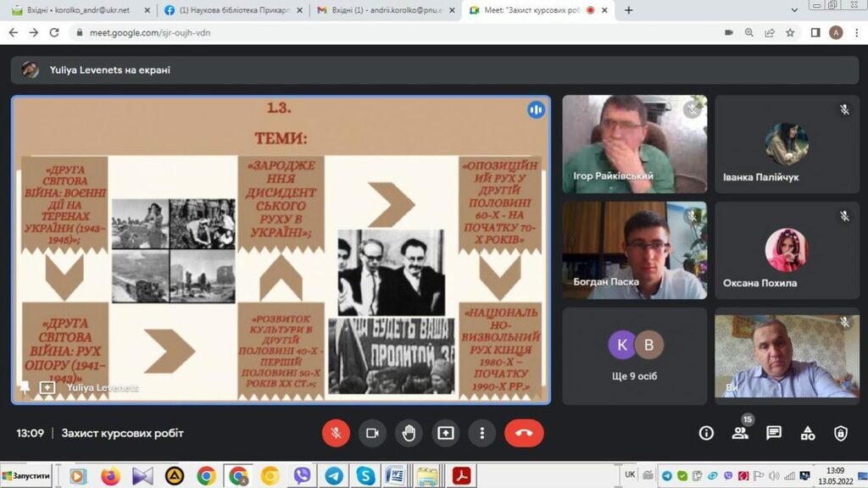Raise hand in the meeting

[409, 433]
